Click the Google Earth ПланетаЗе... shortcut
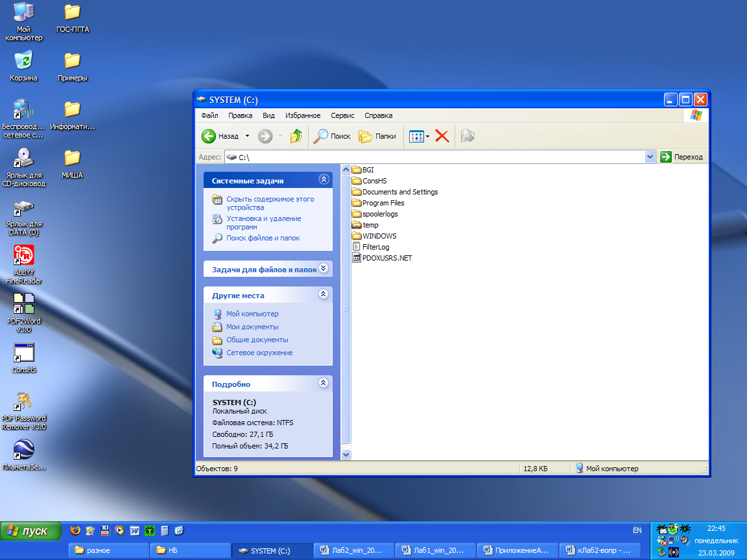747x560 pixels. (24, 455)
